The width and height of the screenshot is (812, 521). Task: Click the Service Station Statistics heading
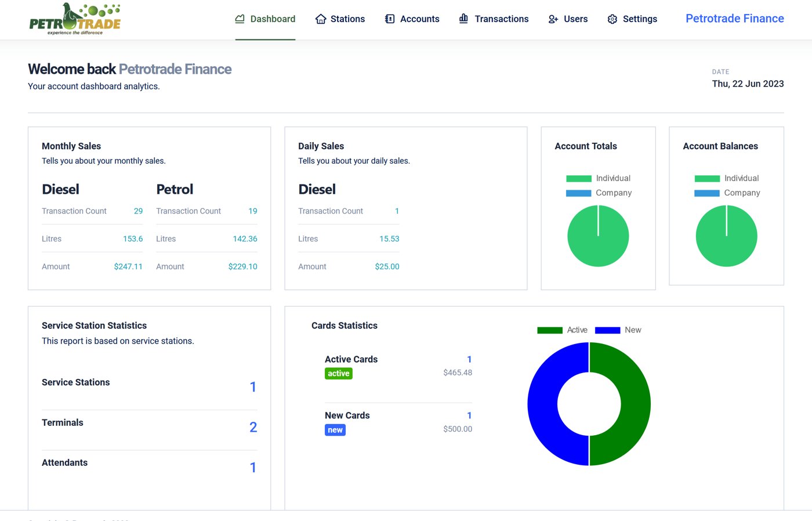coord(94,325)
